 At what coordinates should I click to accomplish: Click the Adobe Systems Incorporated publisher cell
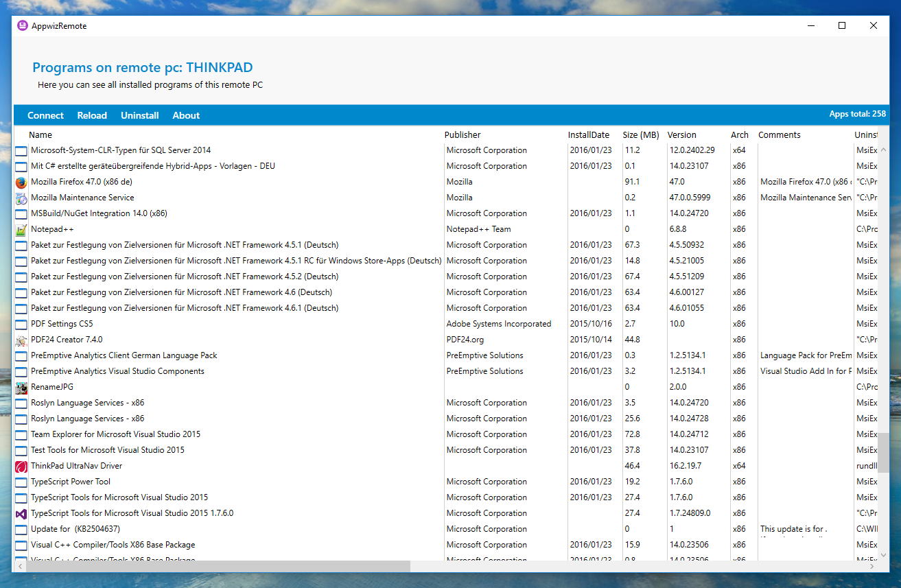(x=499, y=324)
